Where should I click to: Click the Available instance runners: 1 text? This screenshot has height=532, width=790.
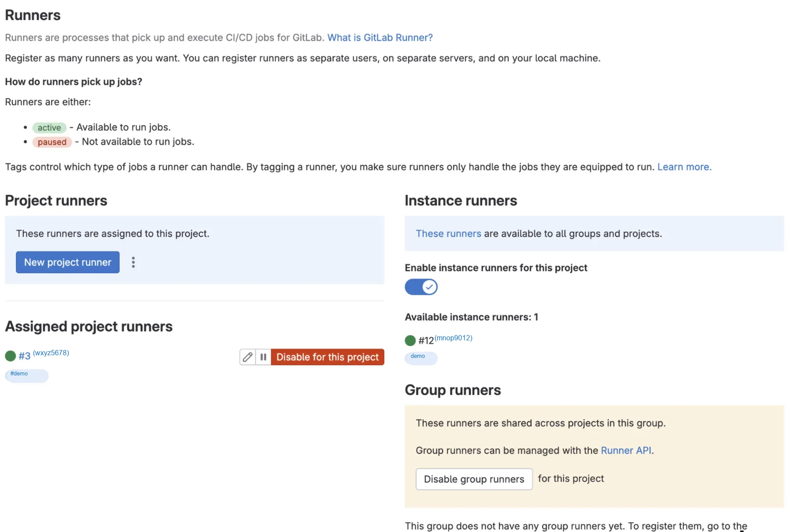(x=471, y=317)
